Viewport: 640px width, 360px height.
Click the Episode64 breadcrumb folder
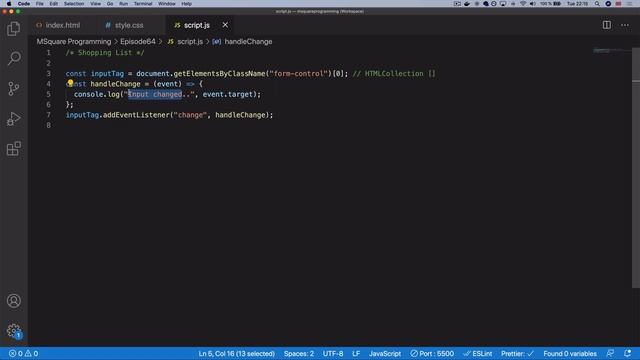tap(138, 42)
